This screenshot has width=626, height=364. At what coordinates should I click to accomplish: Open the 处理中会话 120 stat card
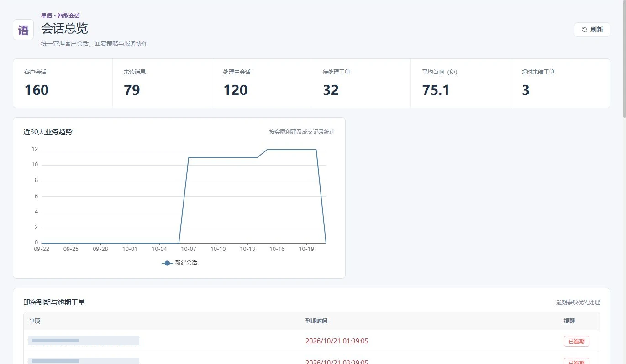click(262, 83)
